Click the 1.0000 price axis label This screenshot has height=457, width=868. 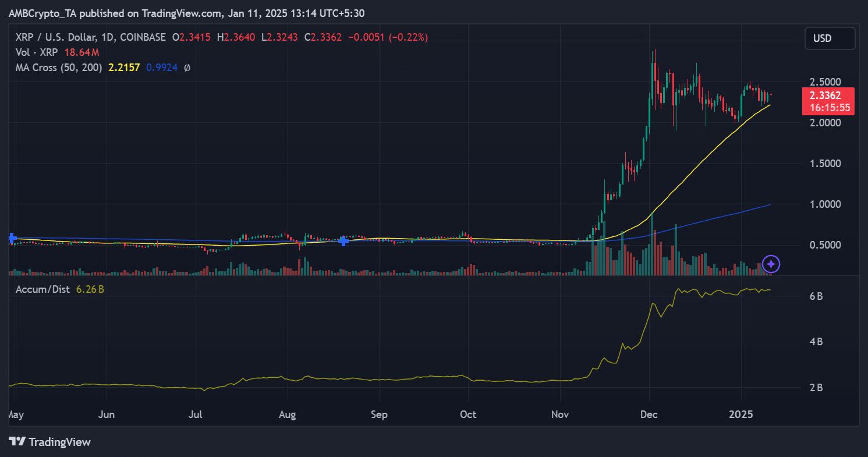point(827,204)
